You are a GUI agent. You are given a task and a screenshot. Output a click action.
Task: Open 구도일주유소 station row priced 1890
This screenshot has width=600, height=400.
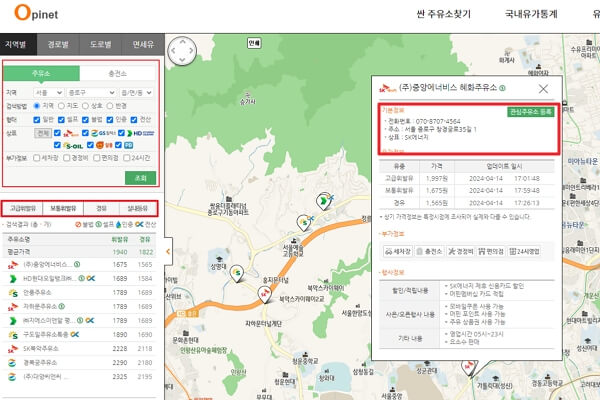[x=80, y=335]
